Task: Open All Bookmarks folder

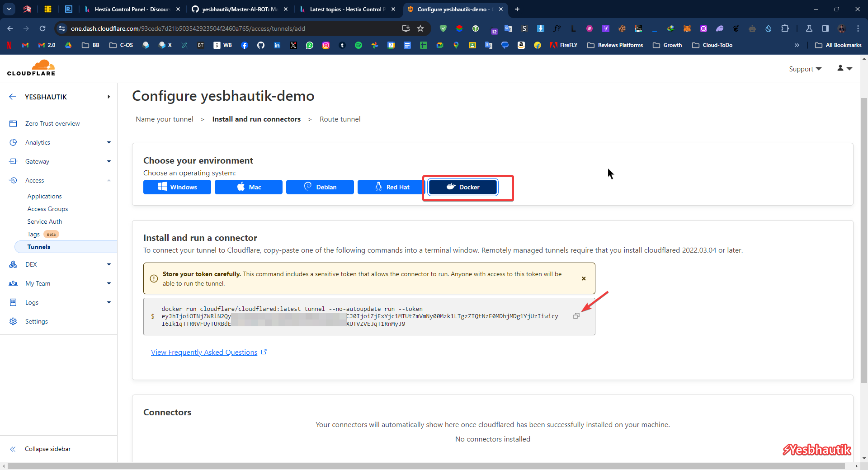Action: (838, 45)
